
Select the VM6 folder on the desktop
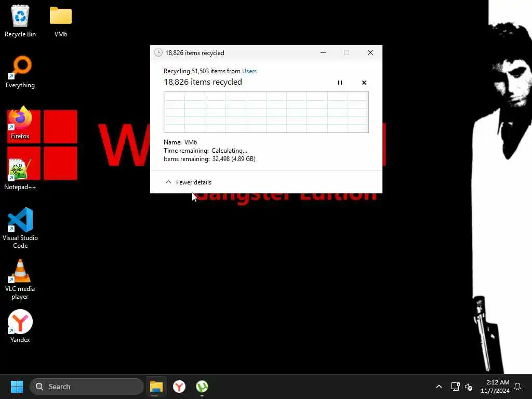click(61, 21)
